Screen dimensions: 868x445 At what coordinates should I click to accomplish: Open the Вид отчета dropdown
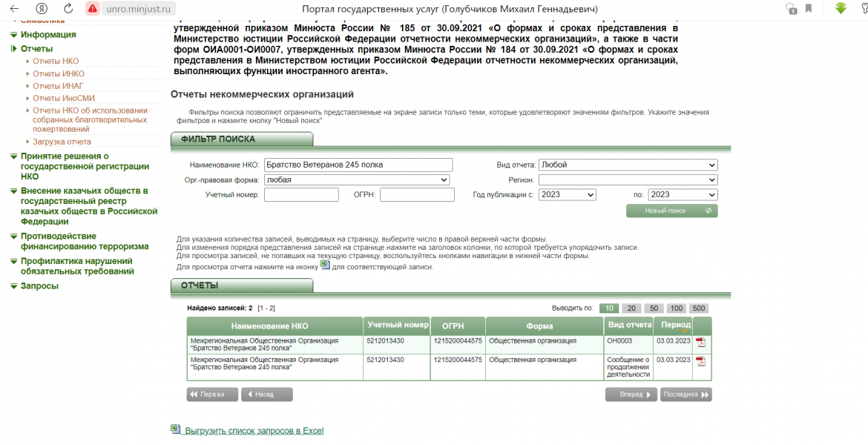point(628,165)
